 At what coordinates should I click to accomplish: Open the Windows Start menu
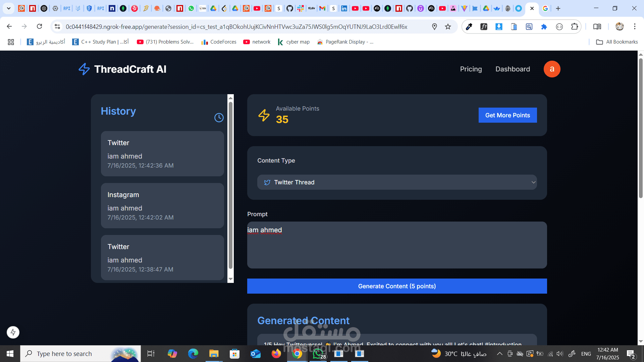click(10, 354)
